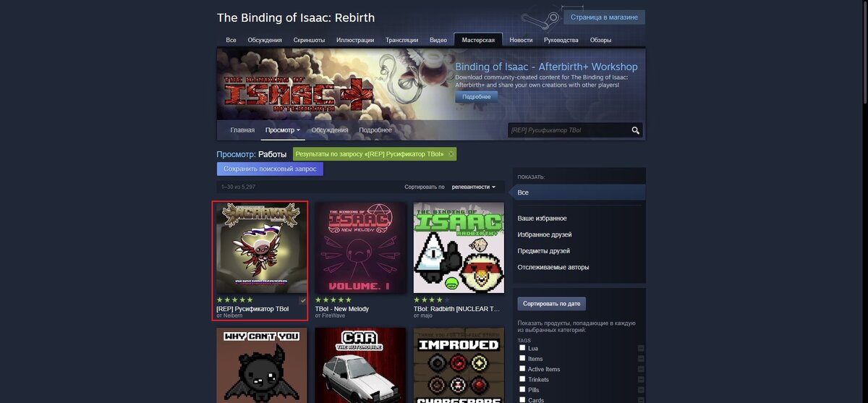Exclude the Trinkets tag with minus icon

(x=641, y=380)
